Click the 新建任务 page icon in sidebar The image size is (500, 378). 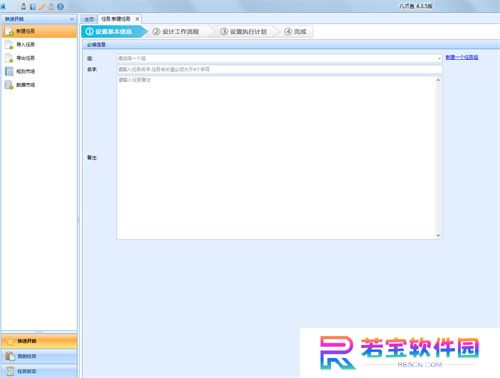pos(9,31)
